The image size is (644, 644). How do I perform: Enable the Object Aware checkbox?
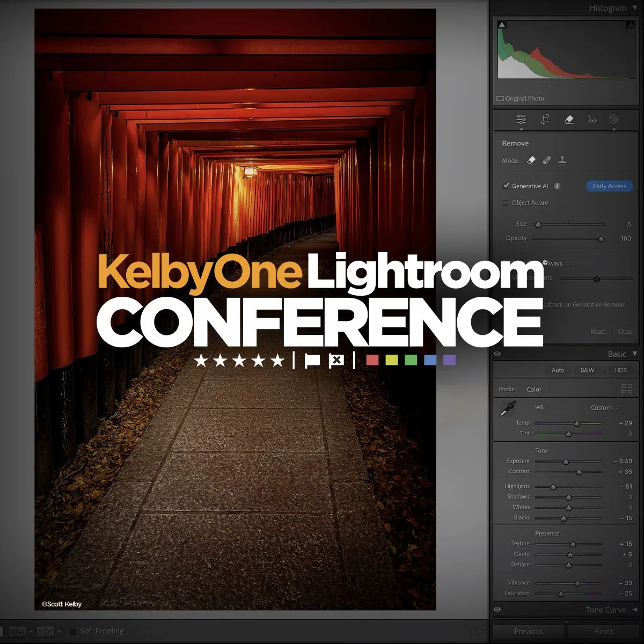[x=506, y=203]
